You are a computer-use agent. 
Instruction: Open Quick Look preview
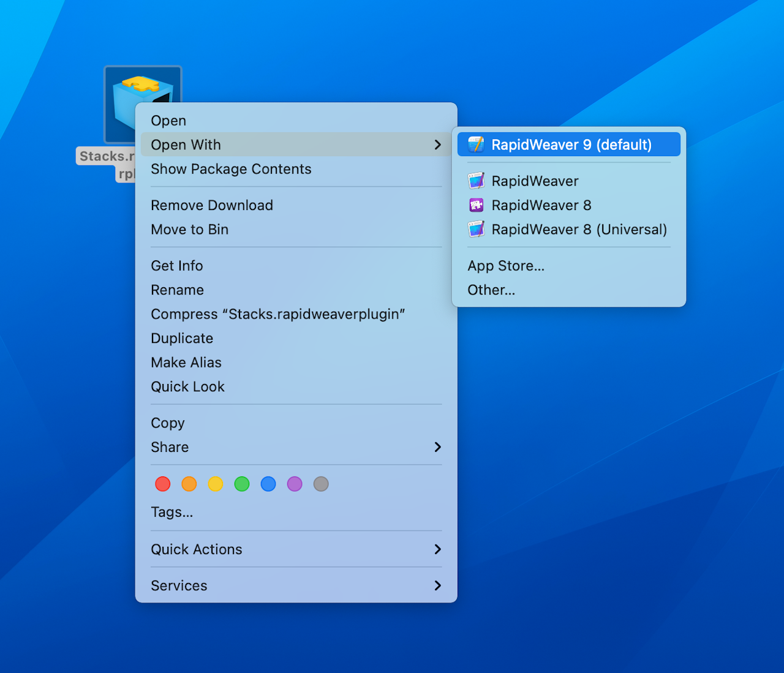[x=187, y=386]
